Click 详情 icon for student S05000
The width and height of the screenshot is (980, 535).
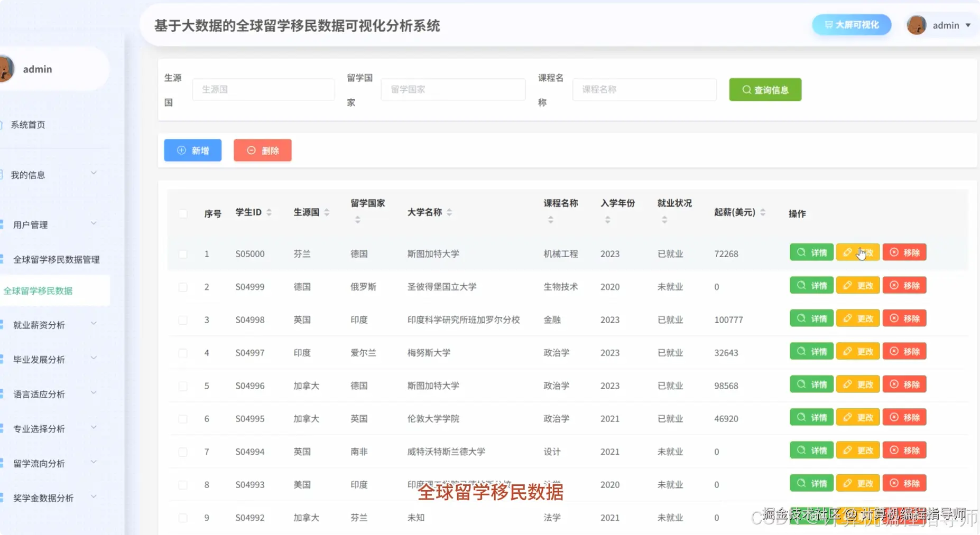coord(800,252)
